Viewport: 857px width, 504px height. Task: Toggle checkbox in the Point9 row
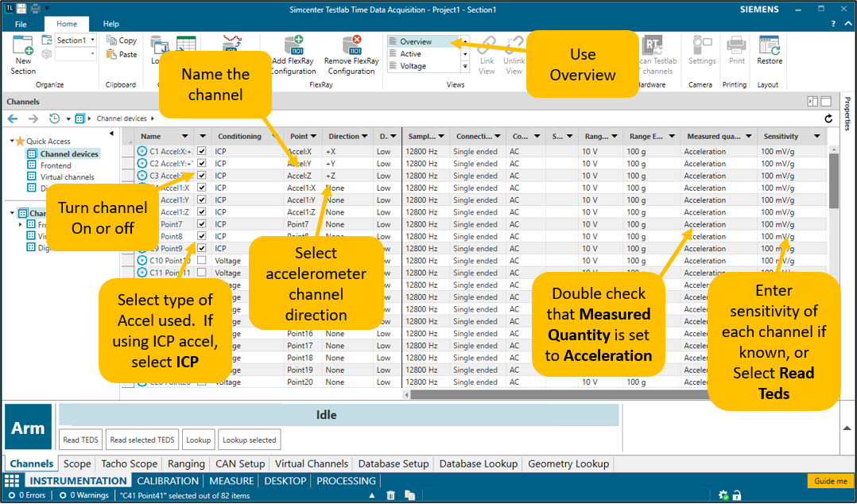tap(202, 248)
